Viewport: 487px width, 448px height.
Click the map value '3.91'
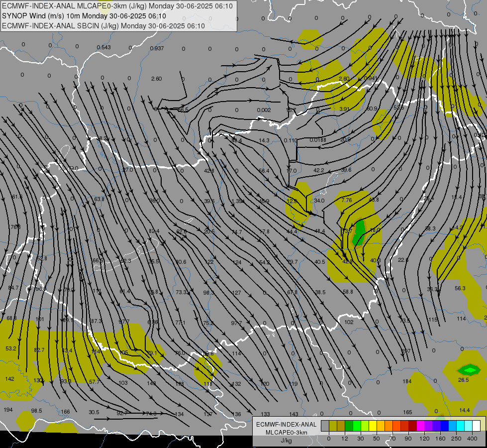pos(344,109)
